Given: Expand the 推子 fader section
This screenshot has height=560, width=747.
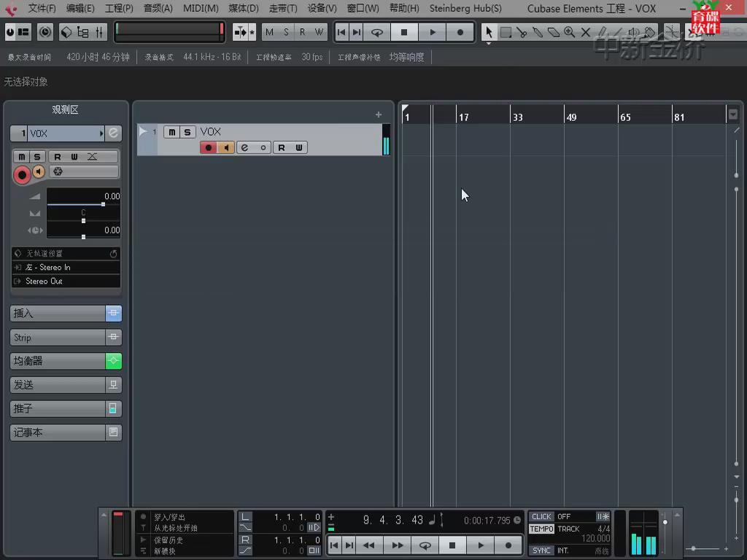Looking at the screenshot, I should (x=58, y=408).
